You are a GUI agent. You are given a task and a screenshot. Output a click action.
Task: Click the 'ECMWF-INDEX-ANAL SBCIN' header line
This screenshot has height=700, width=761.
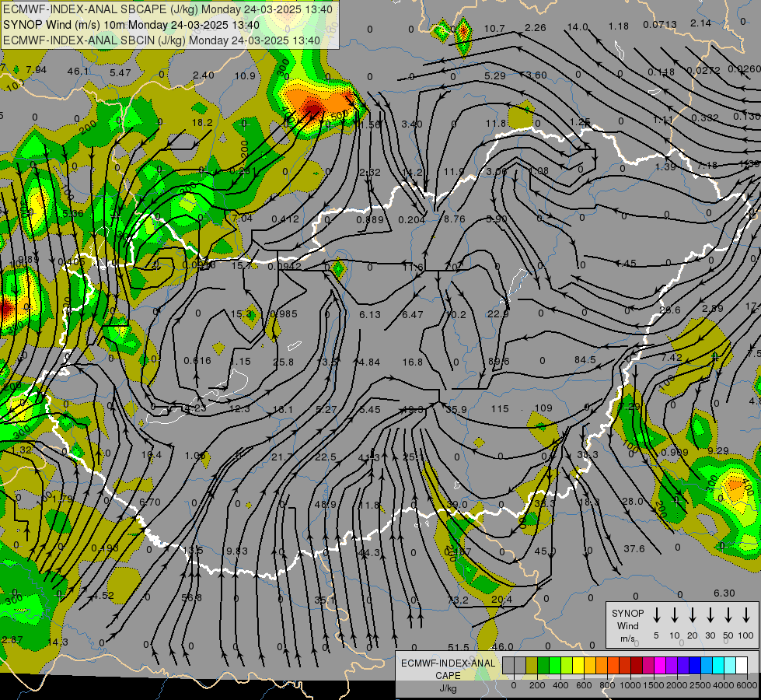pos(162,40)
